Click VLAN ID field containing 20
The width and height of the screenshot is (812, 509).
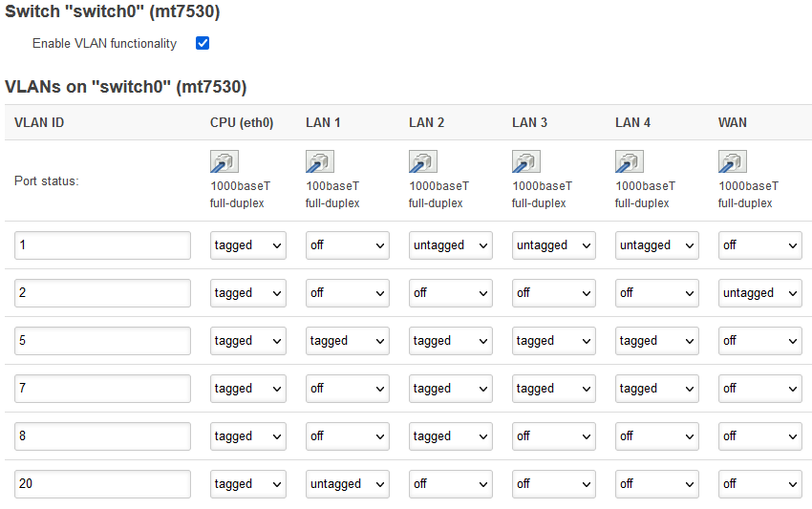tap(102, 483)
